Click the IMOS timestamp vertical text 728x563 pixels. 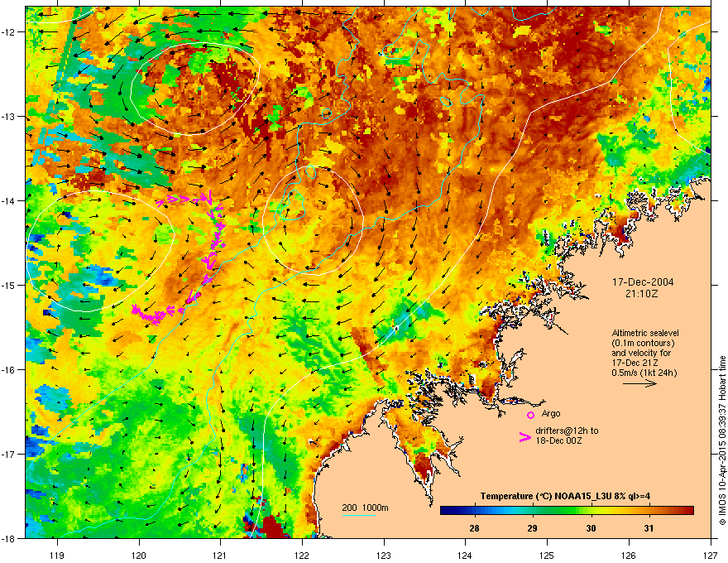[722, 440]
